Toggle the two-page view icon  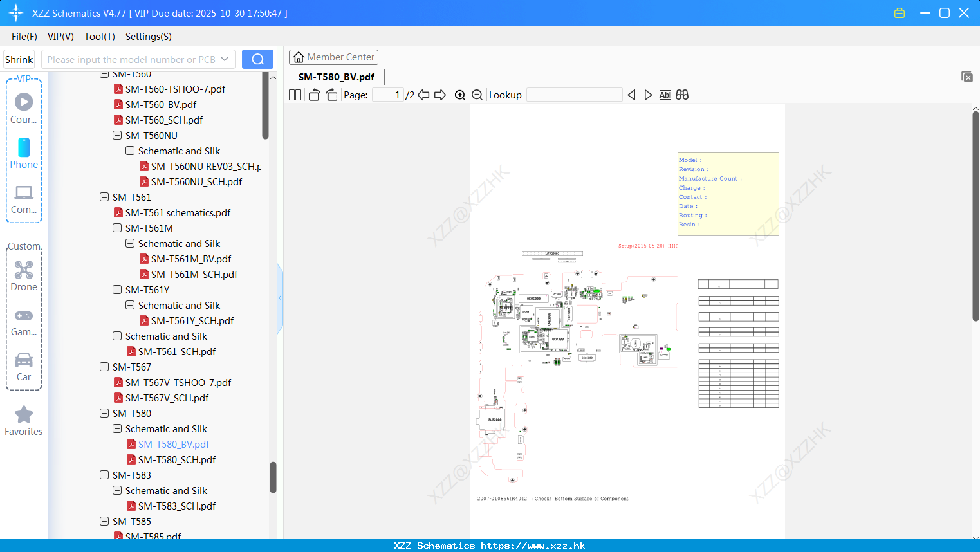(295, 95)
